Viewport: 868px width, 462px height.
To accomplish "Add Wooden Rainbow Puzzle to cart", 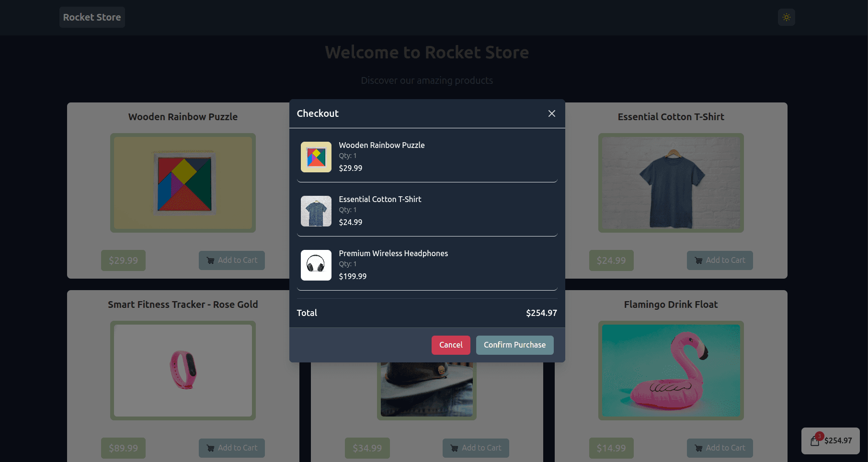I will [232, 260].
